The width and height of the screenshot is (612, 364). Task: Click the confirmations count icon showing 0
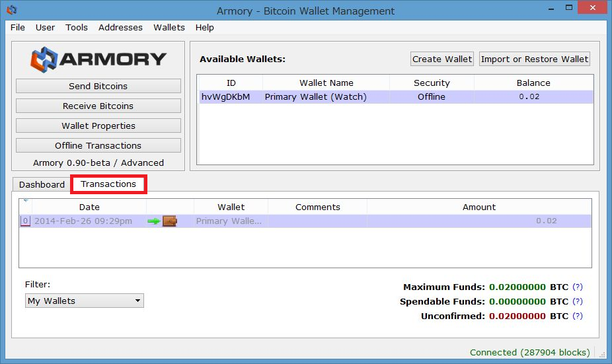click(x=25, y=221)
